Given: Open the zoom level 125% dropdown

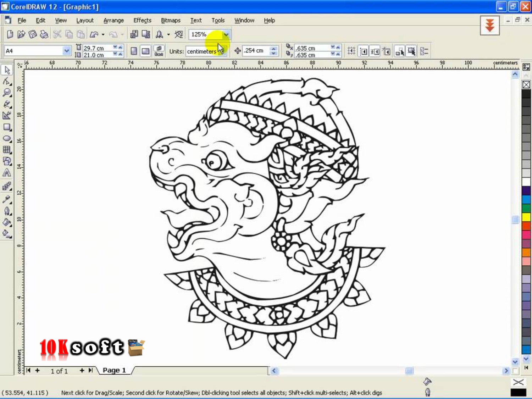Looking at the screenshot, I should tap(226, 34).
